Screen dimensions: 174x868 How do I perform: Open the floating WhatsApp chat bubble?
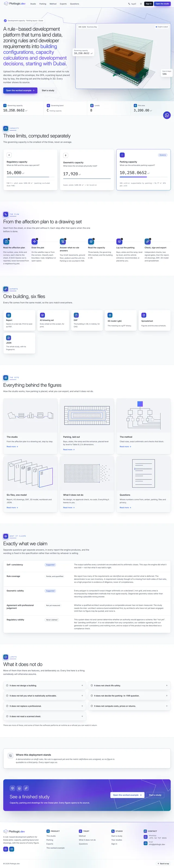click(x=167, y=115)
